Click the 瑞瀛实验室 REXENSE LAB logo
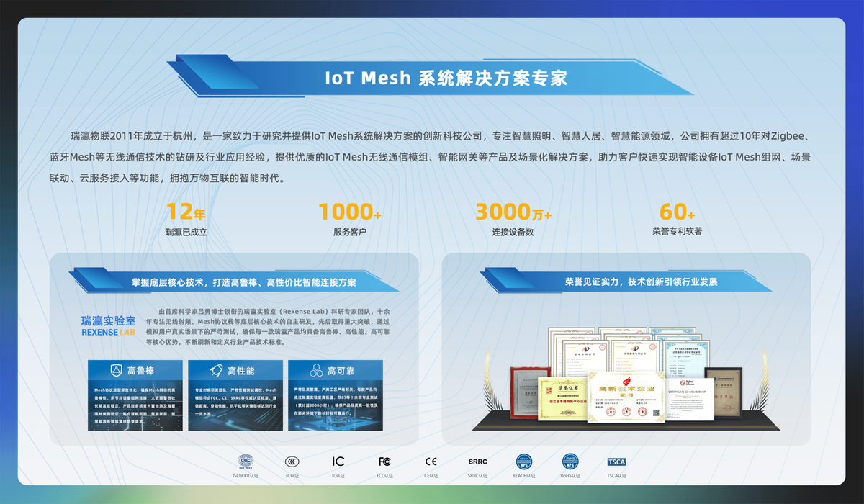The height and width of the screenshot is (504, 864). pos(108,326)
